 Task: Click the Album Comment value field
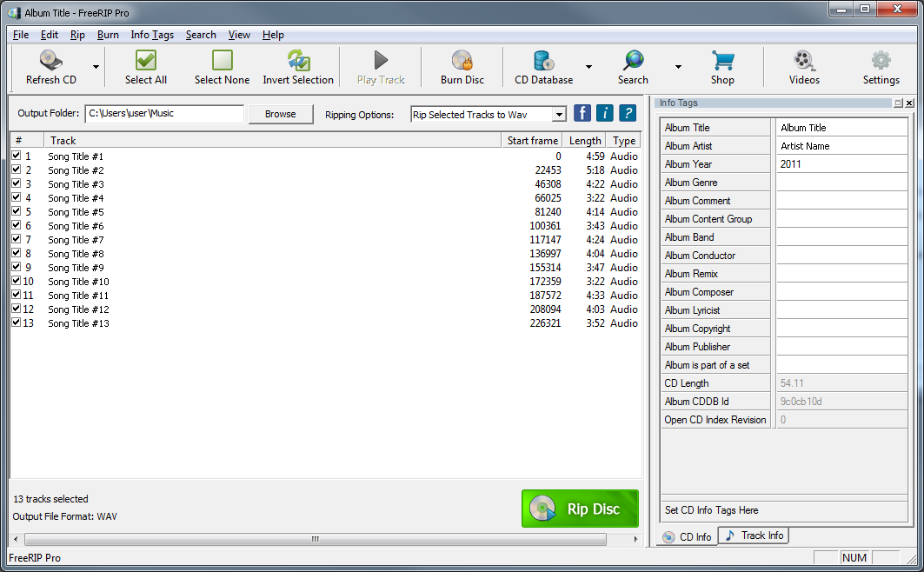pos(841,201)
